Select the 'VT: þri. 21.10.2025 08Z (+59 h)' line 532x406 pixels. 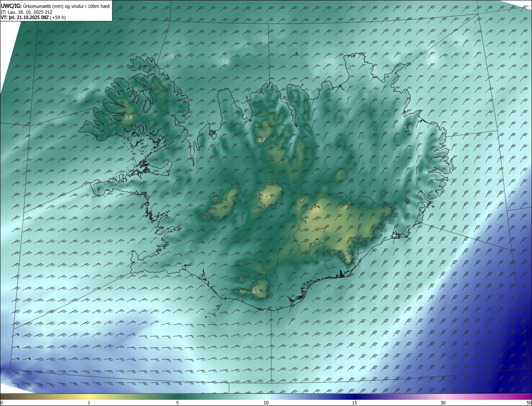(33, 17)
